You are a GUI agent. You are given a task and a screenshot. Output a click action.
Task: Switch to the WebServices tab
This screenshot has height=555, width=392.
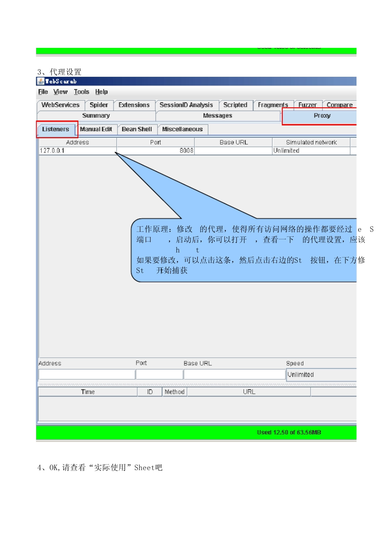tap(61, 105)
